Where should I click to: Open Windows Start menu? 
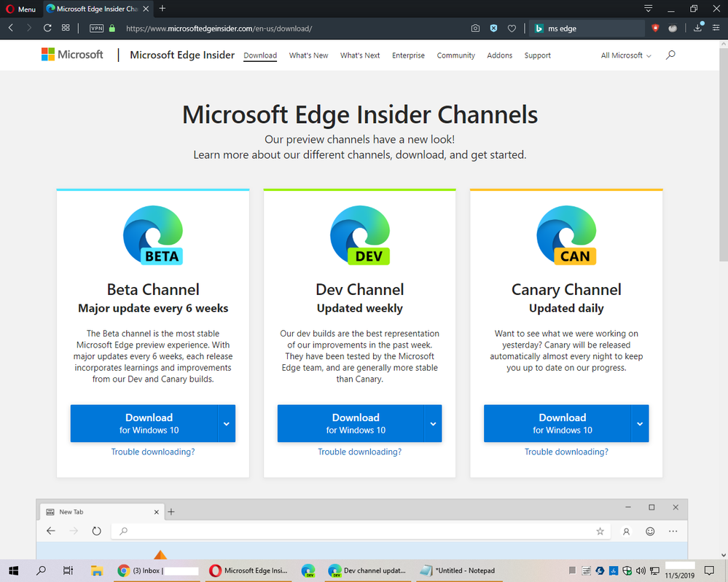[x=14, y=570]
